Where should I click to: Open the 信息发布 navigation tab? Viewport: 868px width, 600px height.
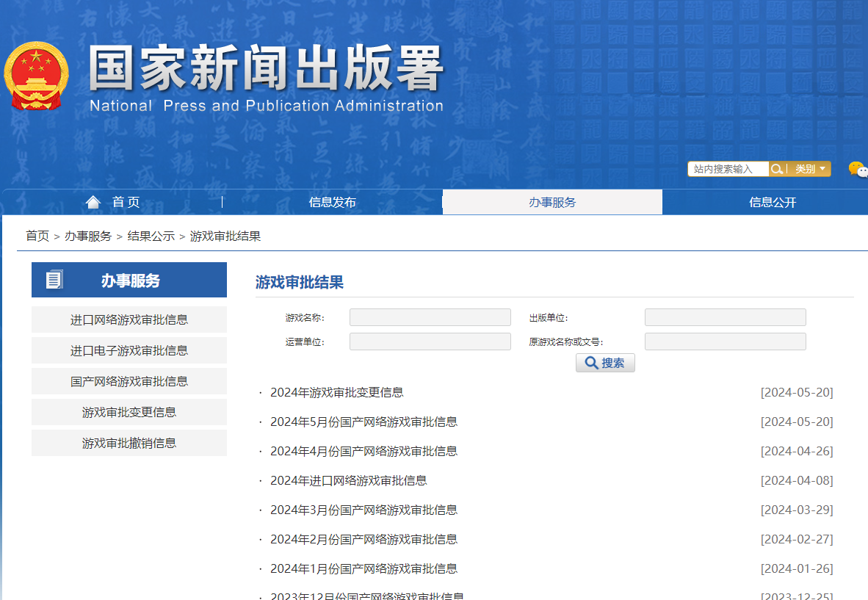[x=332, y=202]
